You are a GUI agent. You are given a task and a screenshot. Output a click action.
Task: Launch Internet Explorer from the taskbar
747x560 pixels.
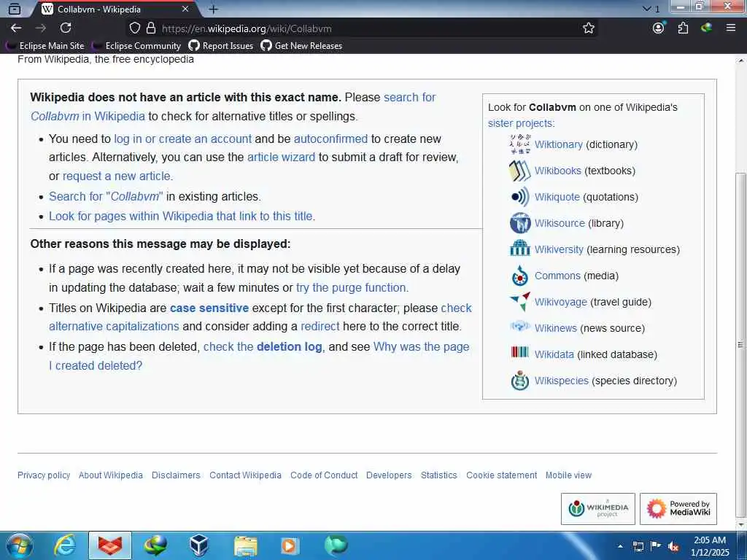(64, 545)
